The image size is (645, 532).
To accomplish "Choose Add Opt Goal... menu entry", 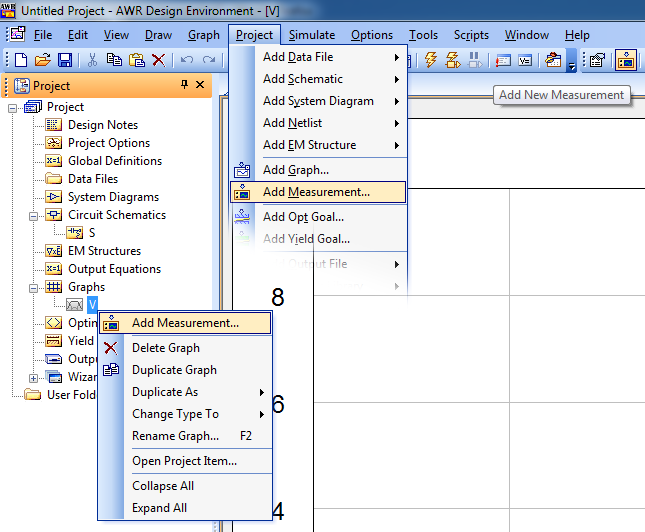I will click(318, 217).
